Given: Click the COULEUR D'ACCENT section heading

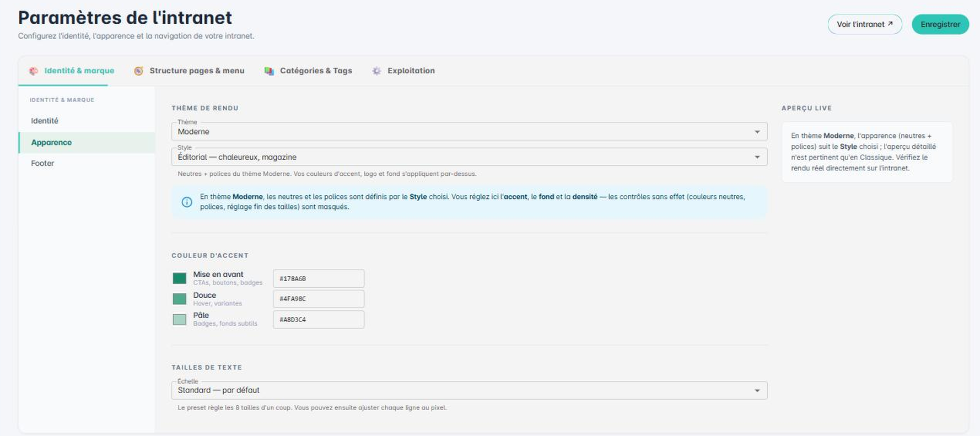Looking at the screenshot, I should (x=210, y=256).
